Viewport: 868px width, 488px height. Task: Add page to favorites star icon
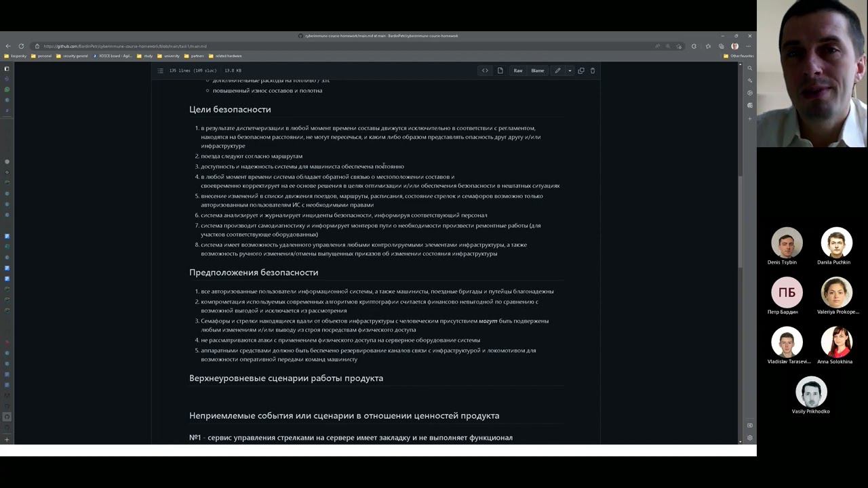[x=679, y=46]
